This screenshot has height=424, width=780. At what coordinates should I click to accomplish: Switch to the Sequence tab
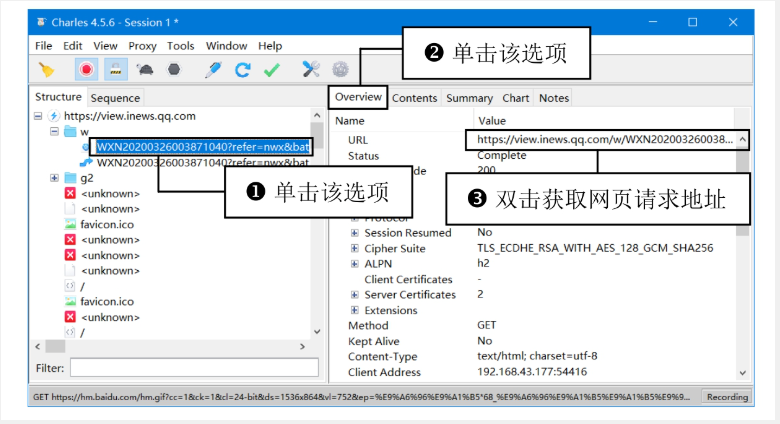point(115,98)
